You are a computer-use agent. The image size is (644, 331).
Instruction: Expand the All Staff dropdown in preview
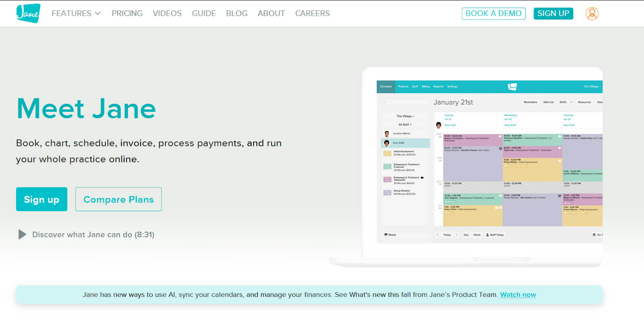pyautogui.click(x=405, y=125)
